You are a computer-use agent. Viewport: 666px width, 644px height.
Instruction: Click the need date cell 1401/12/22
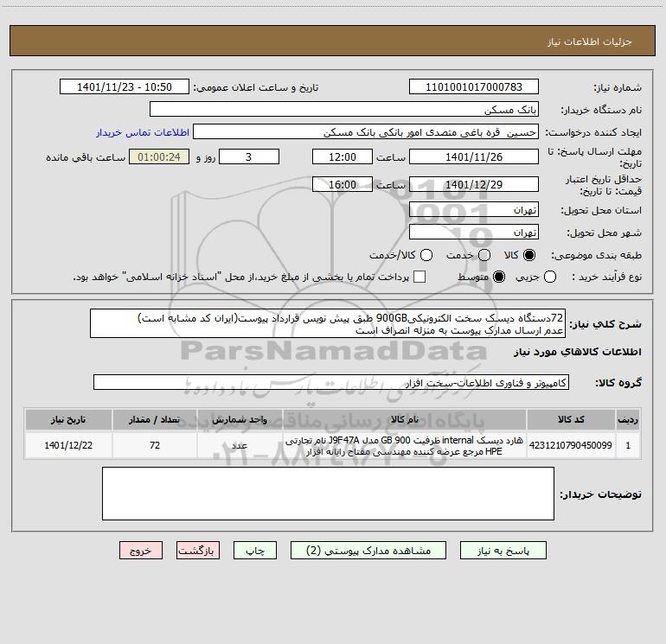coord(68,445)
